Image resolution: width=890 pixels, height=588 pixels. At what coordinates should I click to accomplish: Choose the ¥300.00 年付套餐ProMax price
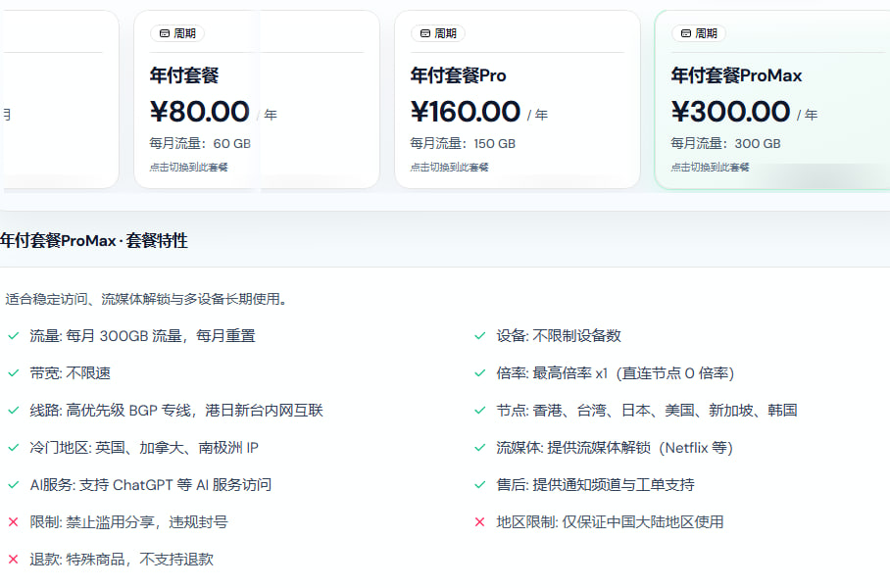(730, 112)
